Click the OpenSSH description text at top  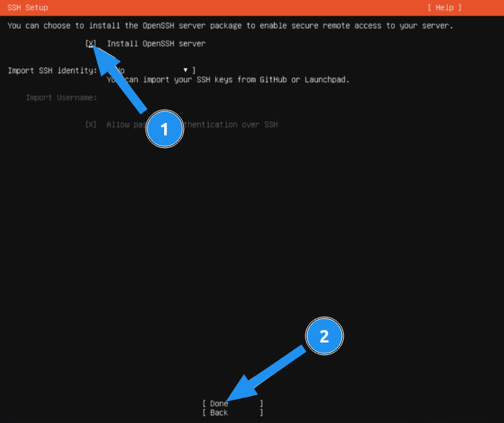[230, 26]
